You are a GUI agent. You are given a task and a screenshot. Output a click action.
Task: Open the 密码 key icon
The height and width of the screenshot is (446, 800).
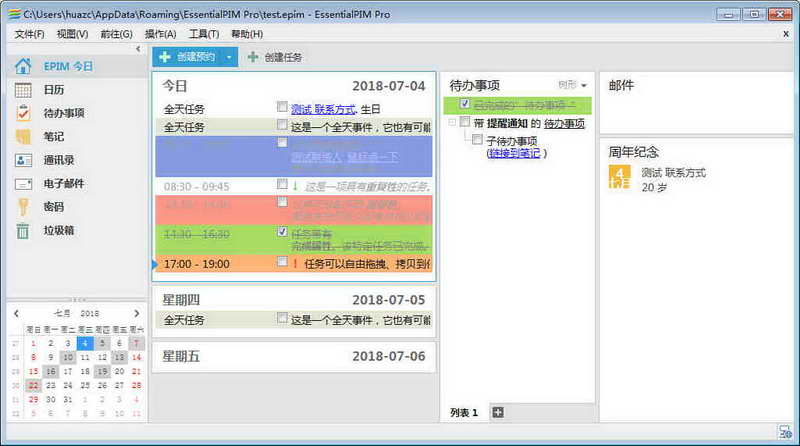(x=23, y=207)
